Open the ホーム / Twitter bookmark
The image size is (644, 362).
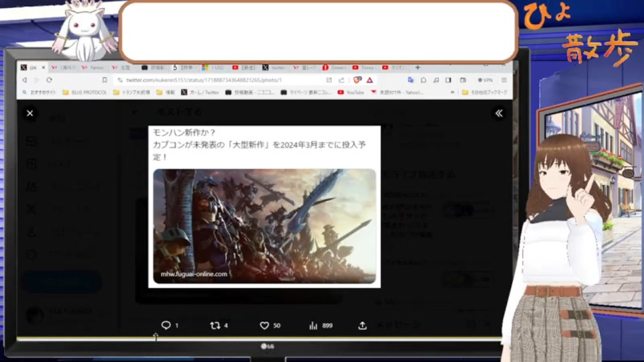[201, 93]
